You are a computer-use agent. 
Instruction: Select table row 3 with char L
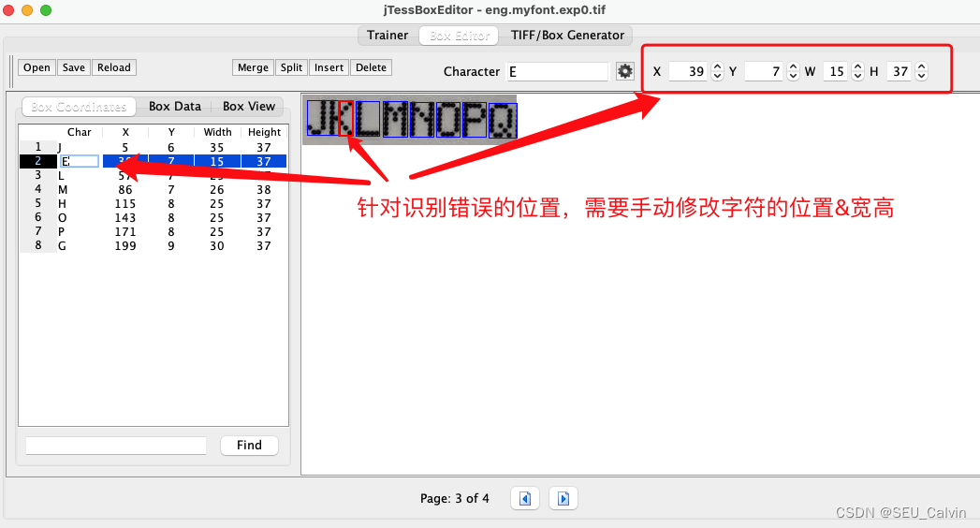[x=154, y=176]
